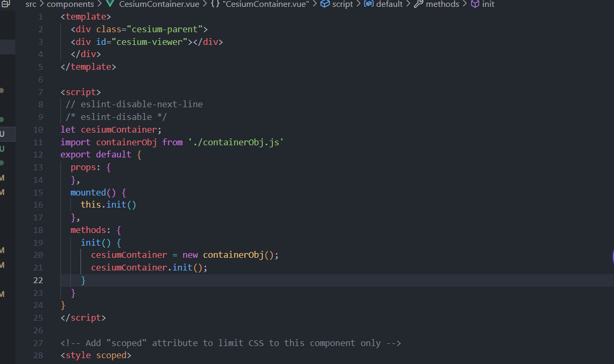The image size is (614, 364).
Task: Click the /* eslint-disable */ comment
Action: click(x=116, y=117)
